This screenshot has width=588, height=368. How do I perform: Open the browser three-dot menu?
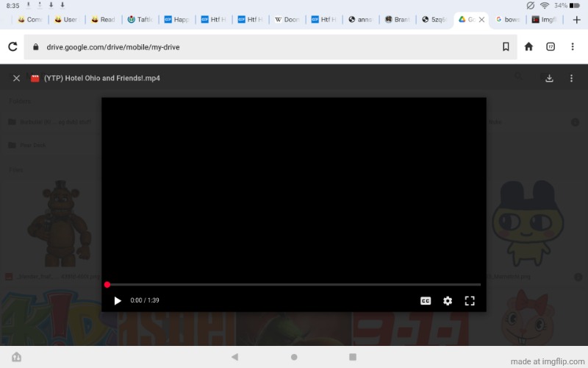(573, 47)
